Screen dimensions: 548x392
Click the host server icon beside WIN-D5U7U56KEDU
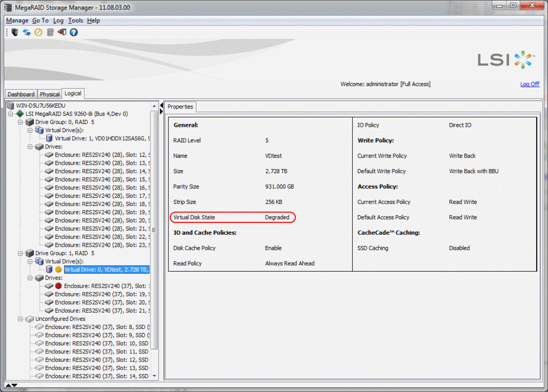pyautogui.click(x=11, y=105)
